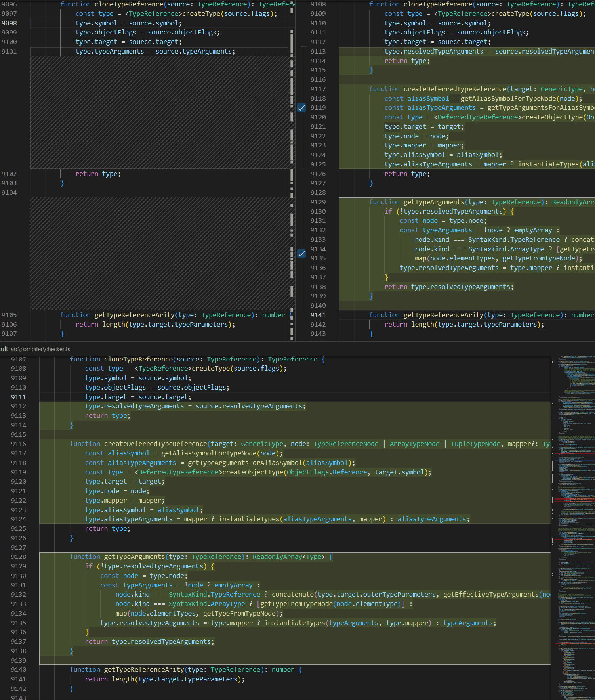Click left pane overview ruler scrollbar
595x700 pixels.
[x=292, y=170]
